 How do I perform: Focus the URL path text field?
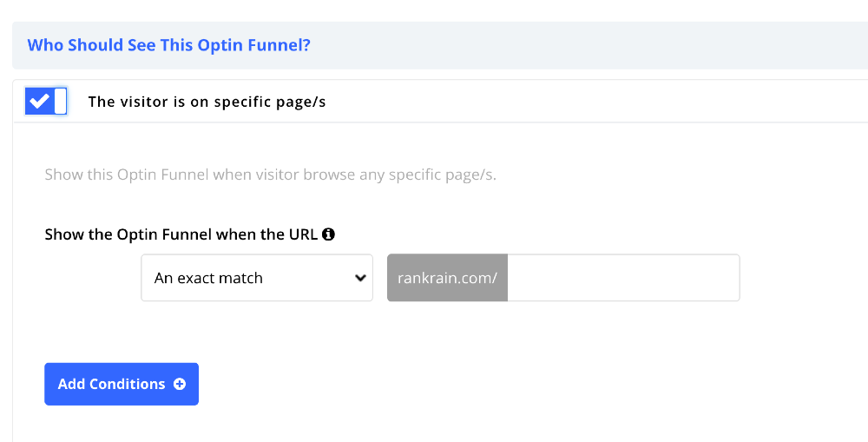click(622, 278)
